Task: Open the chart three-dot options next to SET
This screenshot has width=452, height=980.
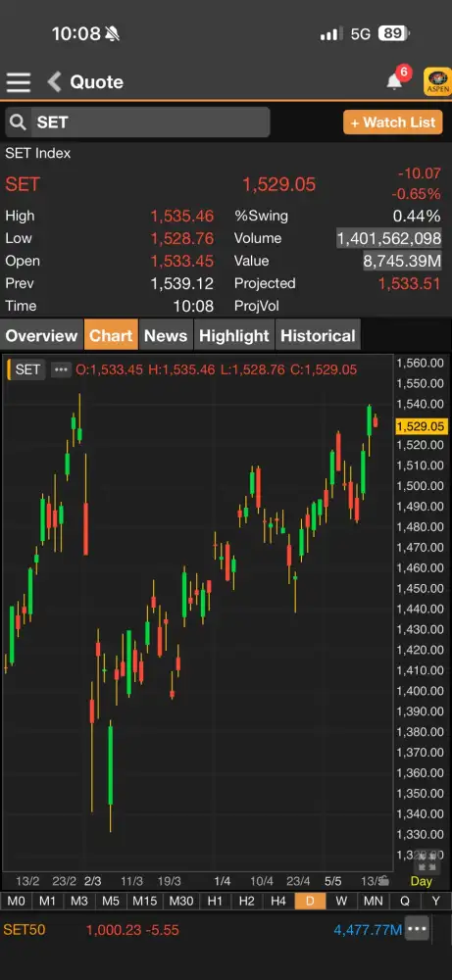Action: coord(61,369)
